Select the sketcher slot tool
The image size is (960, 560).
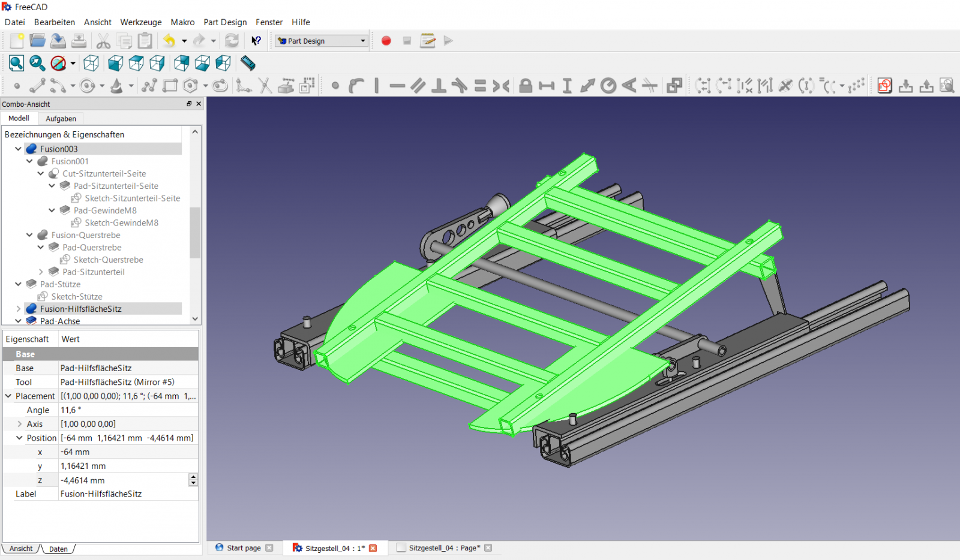tap(220, 86)
